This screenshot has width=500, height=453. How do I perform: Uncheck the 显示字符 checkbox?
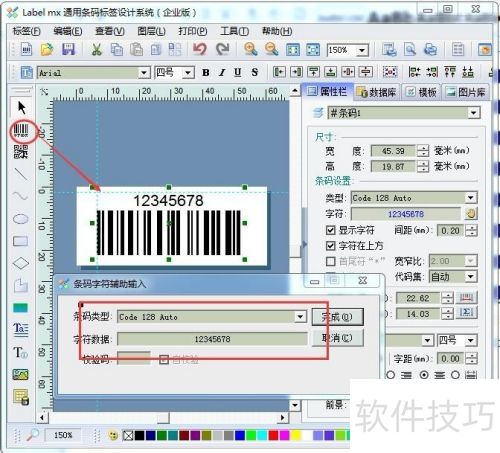(330, 230)
